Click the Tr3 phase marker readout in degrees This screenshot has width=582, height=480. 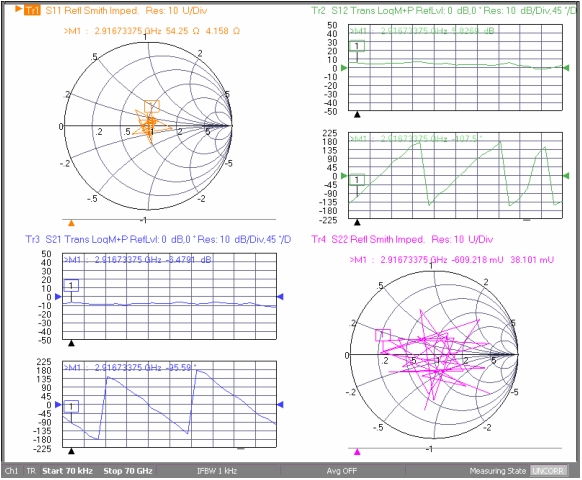130,368
